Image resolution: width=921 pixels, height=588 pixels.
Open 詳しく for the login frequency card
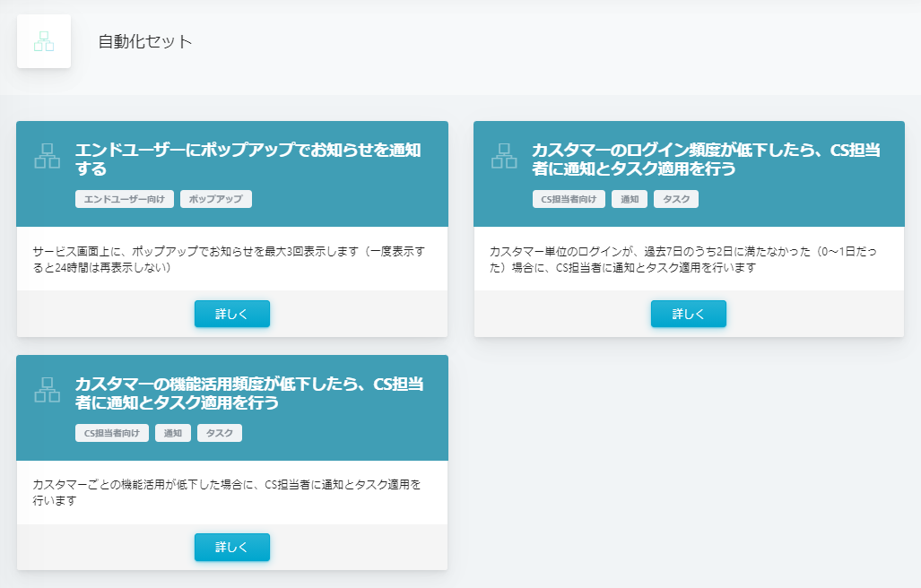(689, 314)
